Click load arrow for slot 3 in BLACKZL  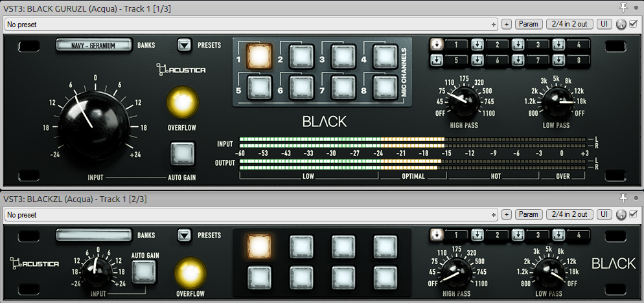pos(518,235)
